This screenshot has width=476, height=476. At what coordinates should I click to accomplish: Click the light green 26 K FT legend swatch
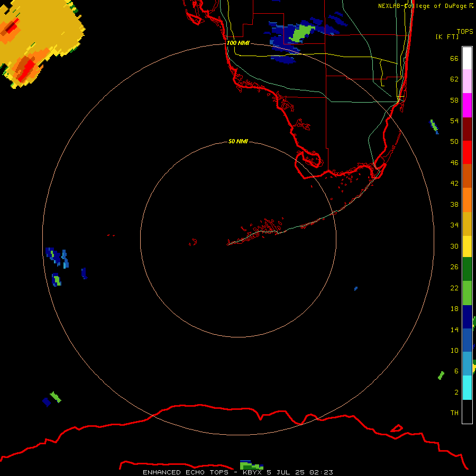467,293
